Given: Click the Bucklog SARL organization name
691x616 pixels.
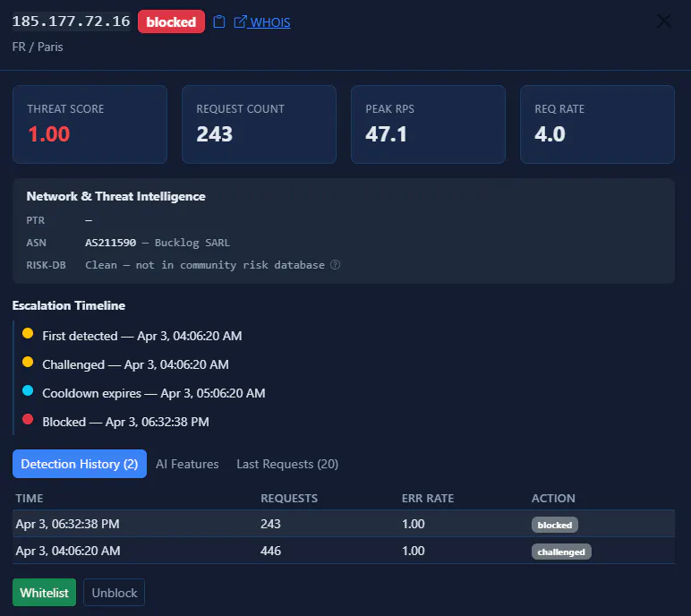Looking at the screenshot, I should (x=192, y=243).
